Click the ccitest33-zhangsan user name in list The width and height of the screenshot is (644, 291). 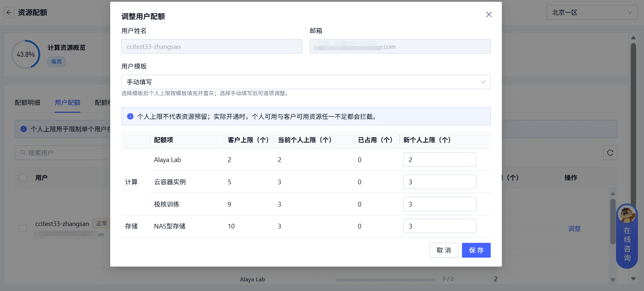point(62,224)
